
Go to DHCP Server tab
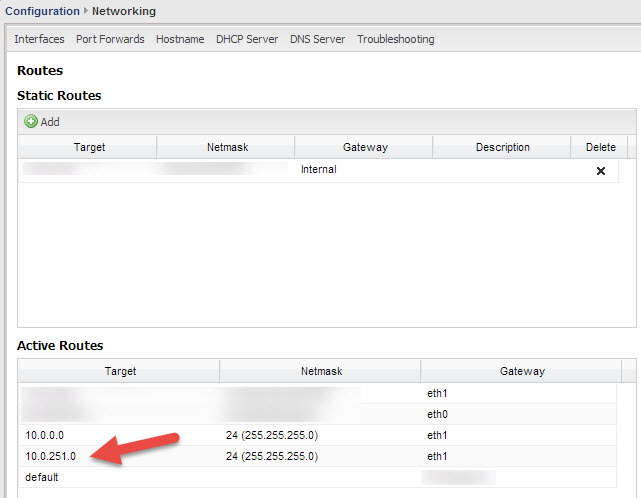tap(247, 39)
